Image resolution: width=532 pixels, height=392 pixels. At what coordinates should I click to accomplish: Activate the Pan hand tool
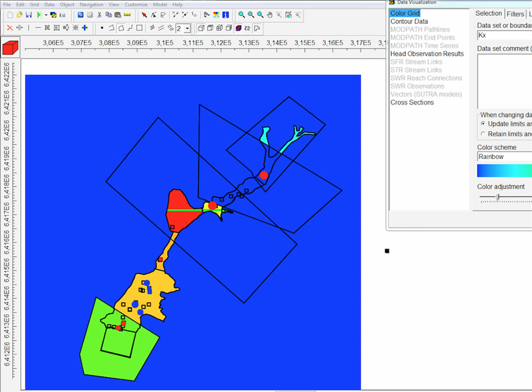(x=270, y=15)
